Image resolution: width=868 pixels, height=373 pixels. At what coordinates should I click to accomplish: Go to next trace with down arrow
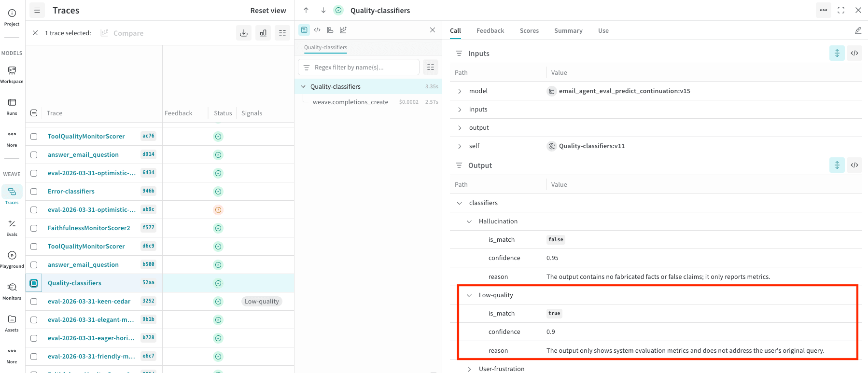click(x=323, y=10)
